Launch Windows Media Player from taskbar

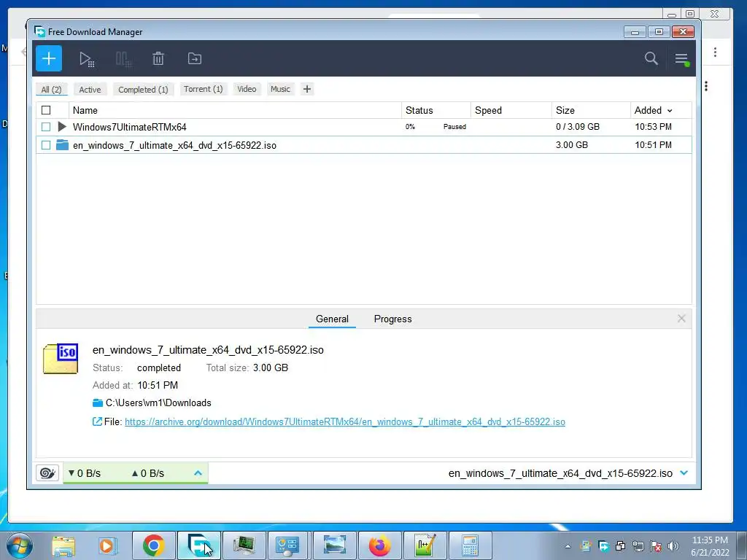coord(107,546)
